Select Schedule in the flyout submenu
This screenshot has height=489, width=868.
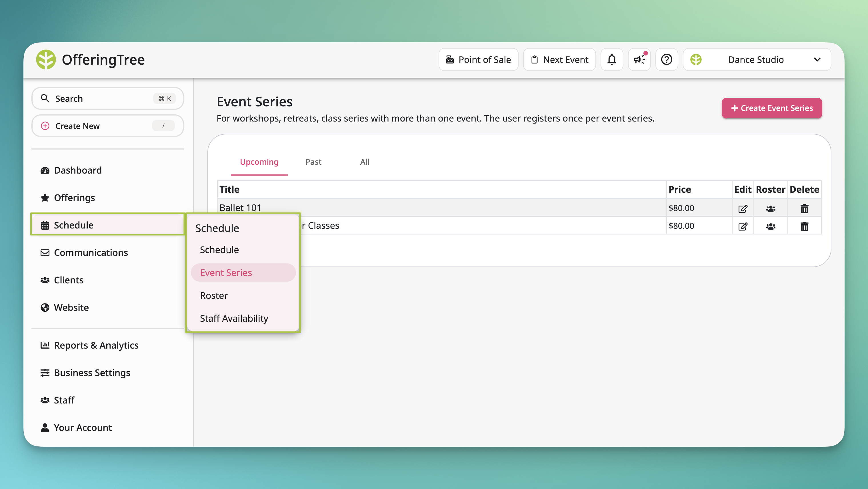click(x=219, y=250)
